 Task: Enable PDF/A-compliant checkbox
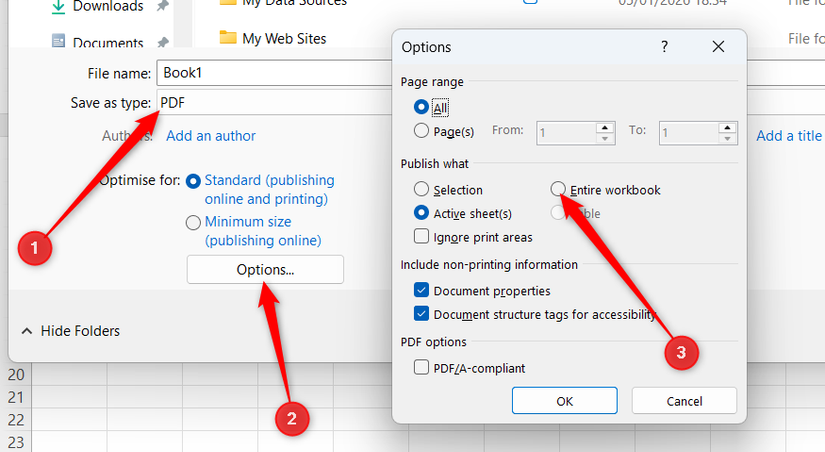coord(421,367)
